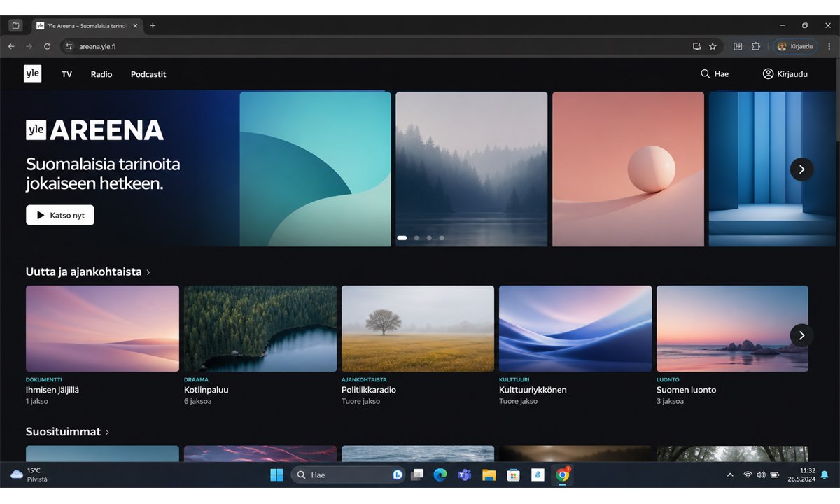840x504 pixels.
Task: Open the Suomen luonto seaside thumbnail
Action: pos(732,328)
